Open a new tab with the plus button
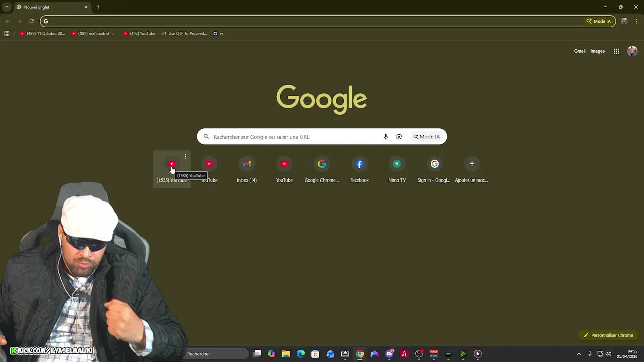The height and width of the screenshot is (362, 644). tap(98, 7)
